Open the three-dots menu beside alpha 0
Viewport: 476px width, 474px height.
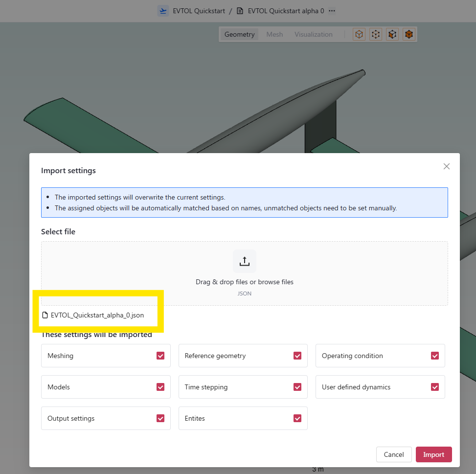pyautogui.click(x=332, y=11)
